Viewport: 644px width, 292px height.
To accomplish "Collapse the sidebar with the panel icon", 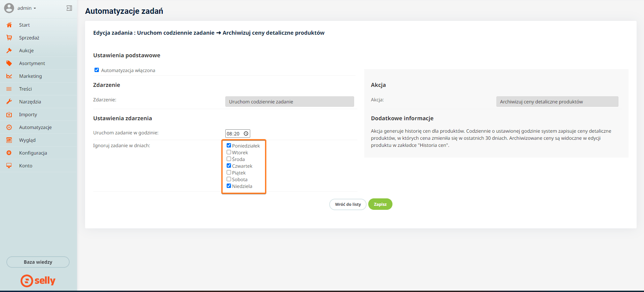I will point(69,8).
